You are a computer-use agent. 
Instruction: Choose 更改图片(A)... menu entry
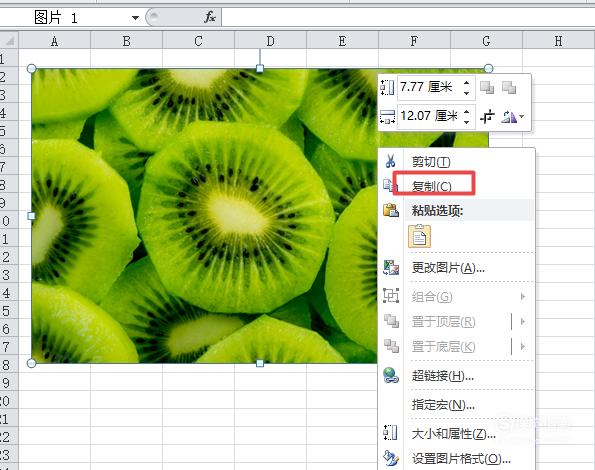(448, 268)
